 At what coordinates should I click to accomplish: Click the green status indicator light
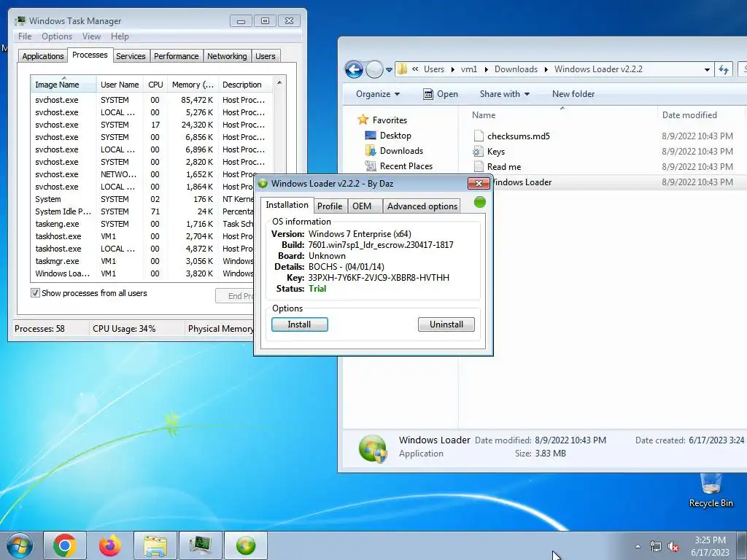[480, 202]
